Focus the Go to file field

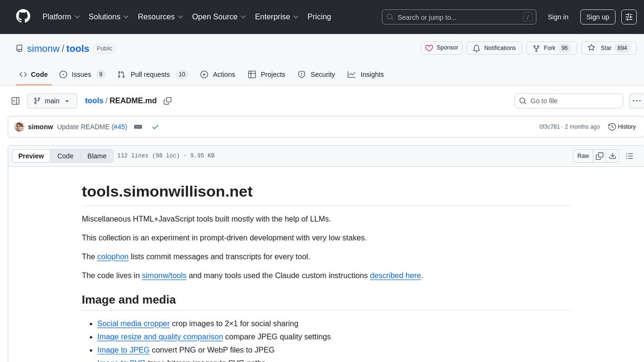(569, 101)
